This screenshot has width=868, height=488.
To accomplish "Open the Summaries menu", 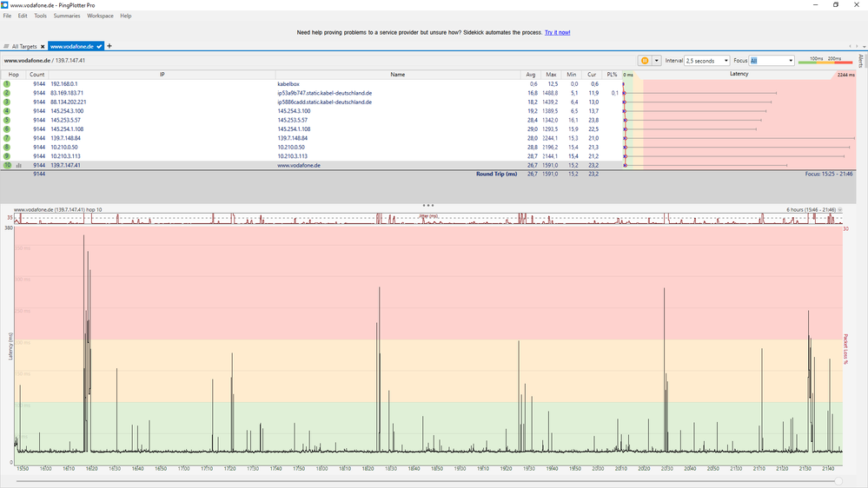I will (67, 16).
